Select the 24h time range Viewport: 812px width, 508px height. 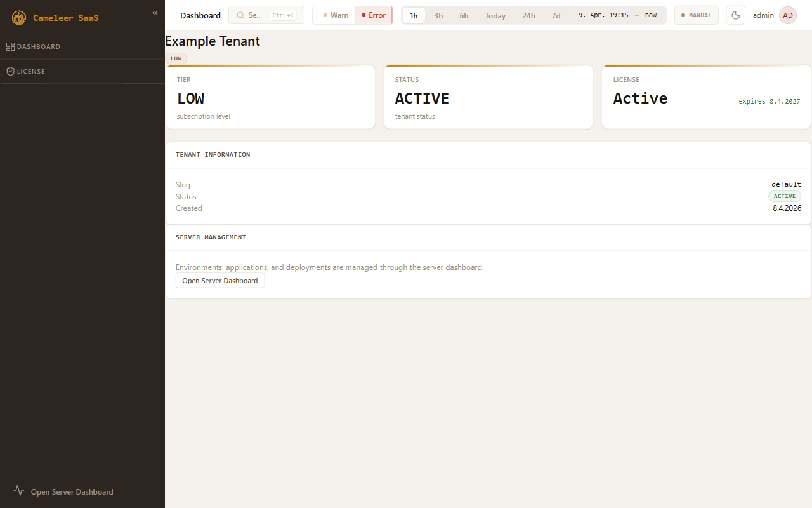point(528,15)
